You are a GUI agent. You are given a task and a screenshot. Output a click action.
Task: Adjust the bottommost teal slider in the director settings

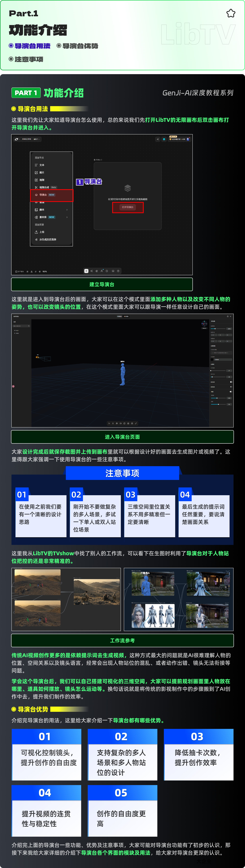(x=218, y=404)
